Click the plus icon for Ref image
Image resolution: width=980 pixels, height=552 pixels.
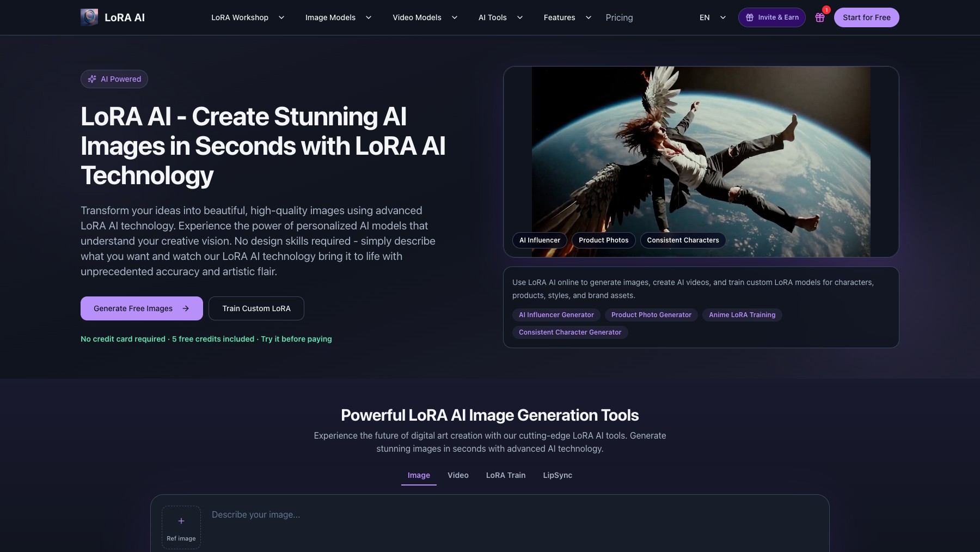tap(181, 521)
